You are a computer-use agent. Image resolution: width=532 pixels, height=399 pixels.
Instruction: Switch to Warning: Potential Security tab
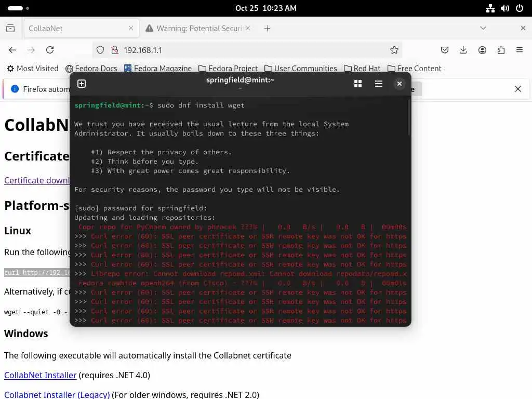pyautogui.click(x=198, y=28)
